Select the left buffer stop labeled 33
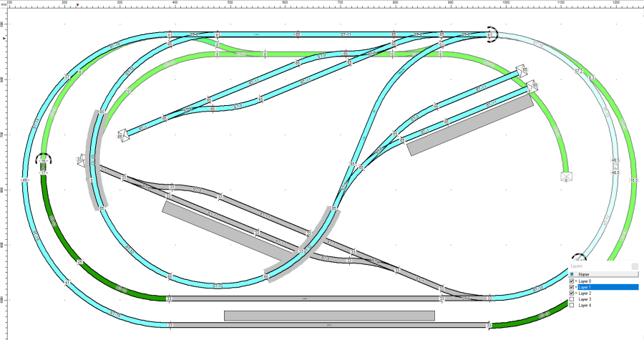Screen dimensions: 644x340 [81, 160]
